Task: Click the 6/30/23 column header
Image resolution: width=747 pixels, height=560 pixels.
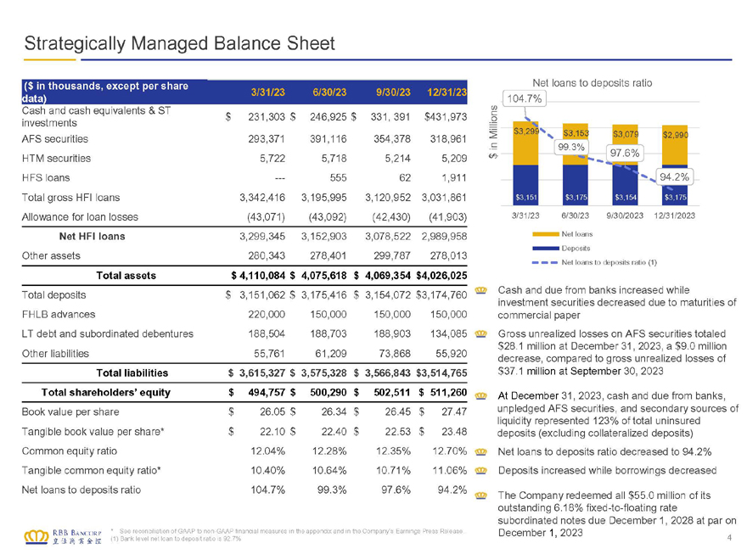Action: click(x=329, y=92)
